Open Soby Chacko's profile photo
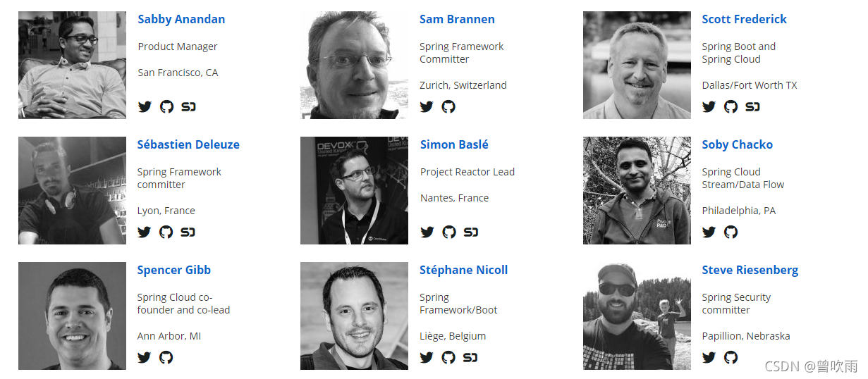Screen dimensions: 868x379 click(637, 190)
